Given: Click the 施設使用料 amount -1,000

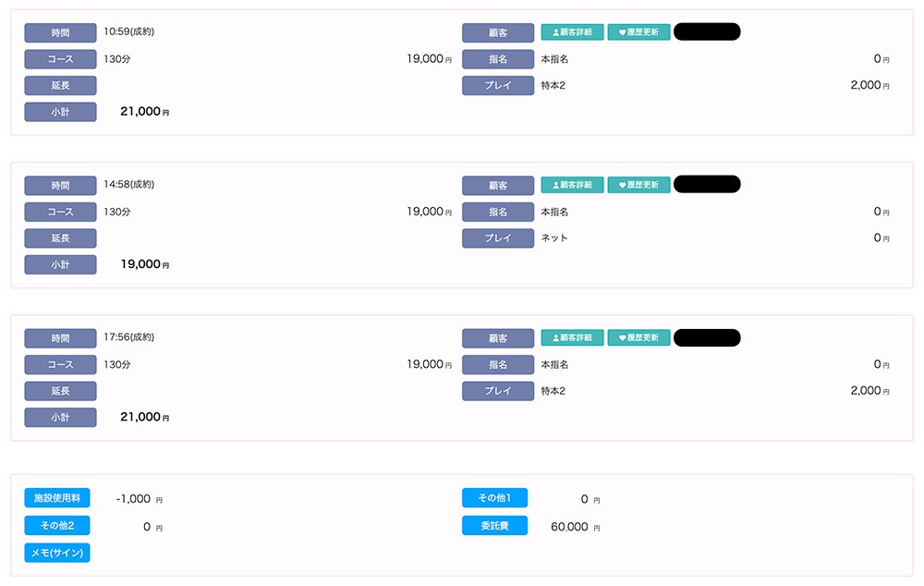Looking at the screenshot, I should coord(133,499).
